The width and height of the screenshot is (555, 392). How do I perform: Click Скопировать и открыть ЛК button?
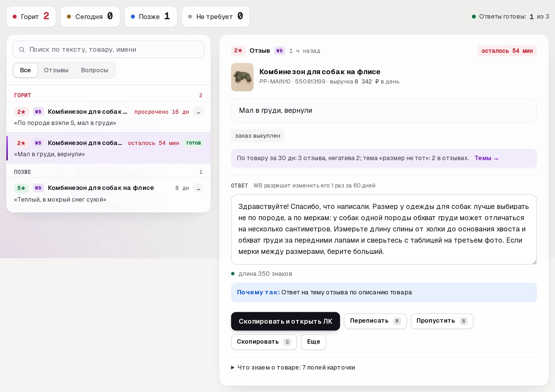(x=285, y=321)
